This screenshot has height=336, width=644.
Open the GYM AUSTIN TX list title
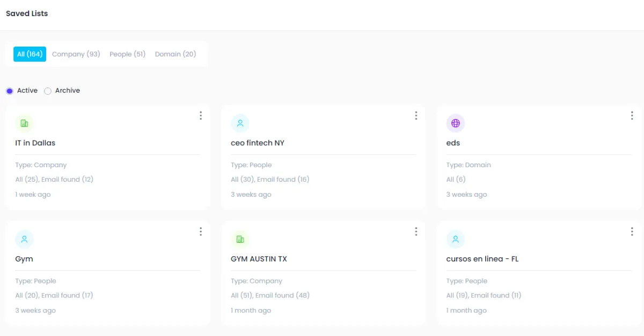(x=259, y=259)
